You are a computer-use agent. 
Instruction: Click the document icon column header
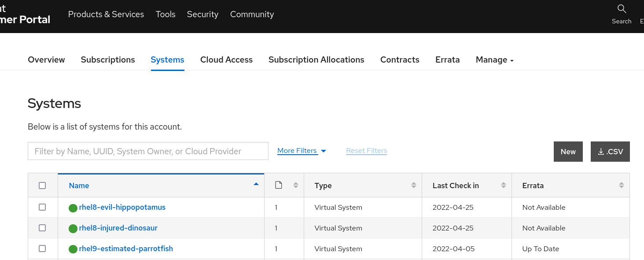278,185
